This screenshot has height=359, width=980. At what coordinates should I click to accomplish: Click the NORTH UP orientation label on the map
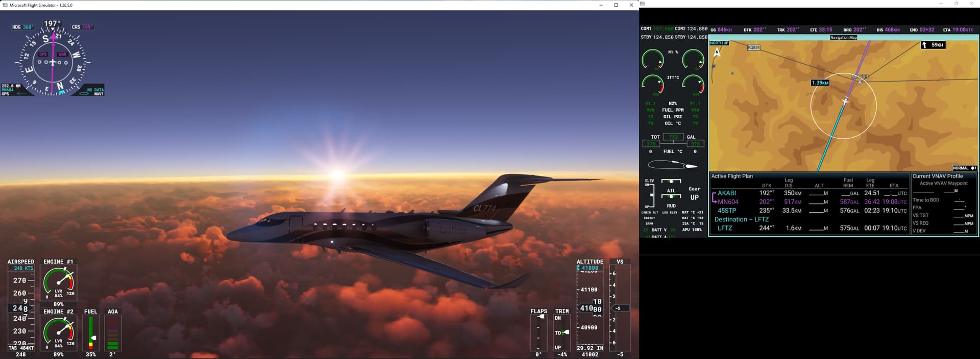click(719, 43)
